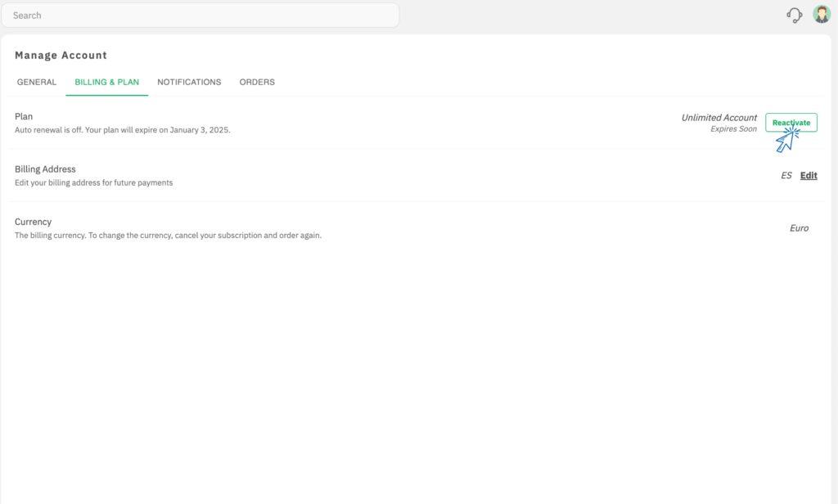The width and height of the screenshot is (838, 504).
Task: Select the Billing & Plan tab
Action: click(106, 82)
